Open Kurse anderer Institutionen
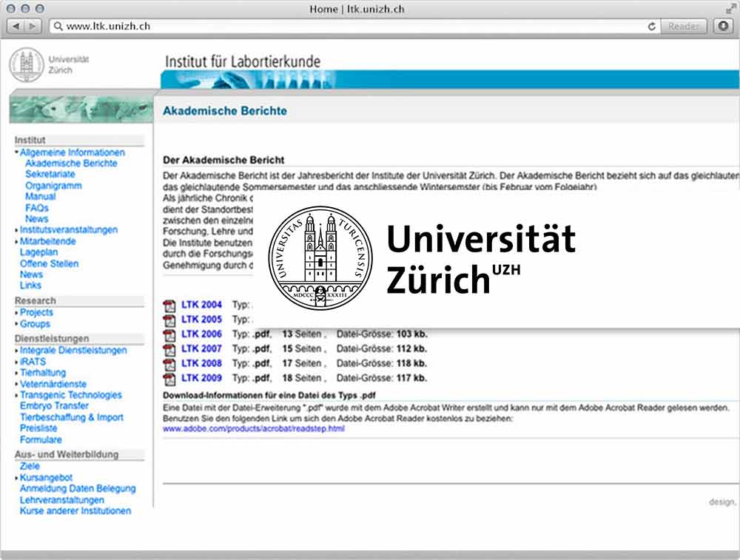This screenshot has width=740, height=560. 75,510
